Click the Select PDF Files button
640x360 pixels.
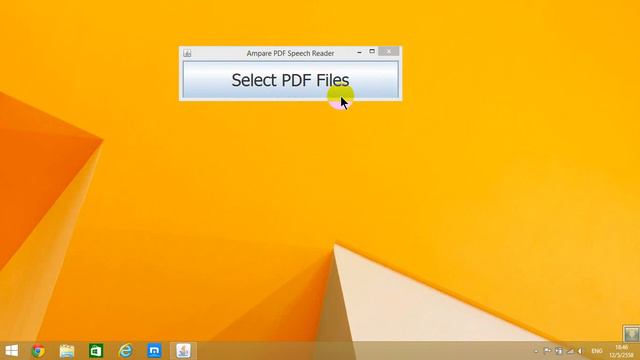pos(290,80)
